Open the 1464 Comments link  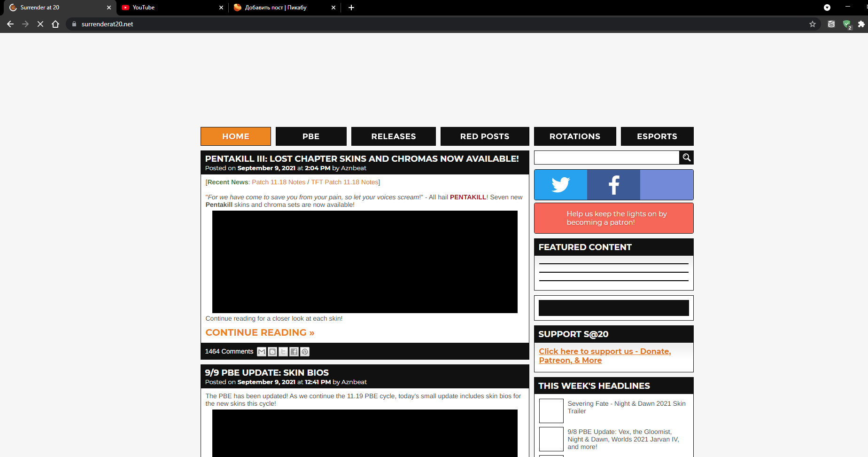coord(229,351)
